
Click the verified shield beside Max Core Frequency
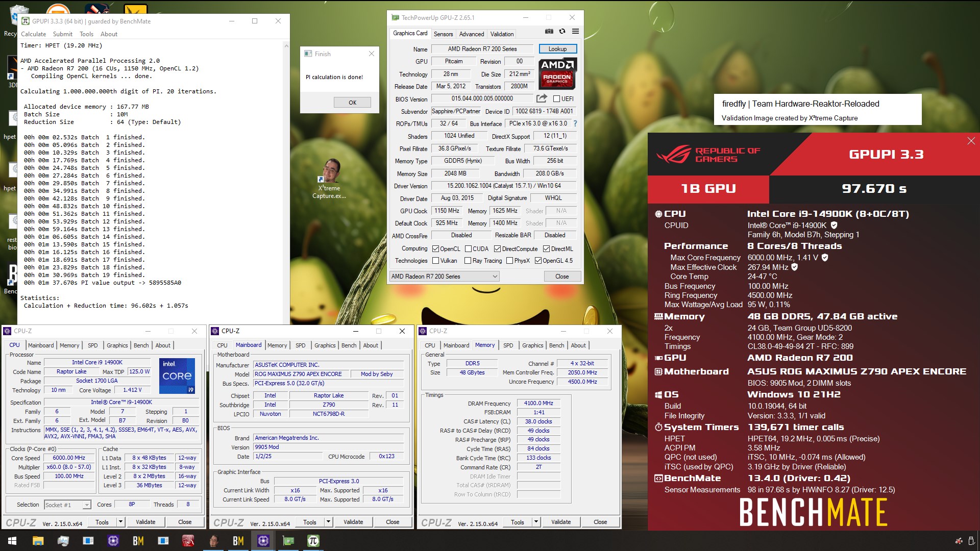pos(825,257)
